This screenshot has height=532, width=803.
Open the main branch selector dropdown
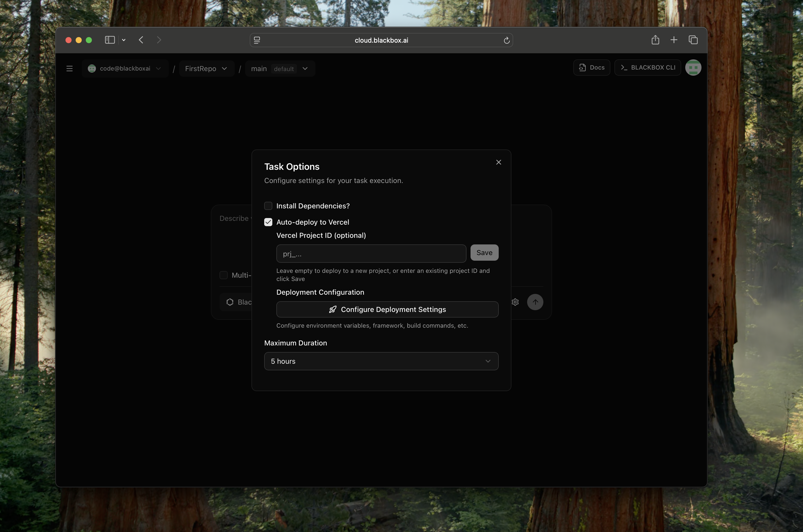coord(279,69)
